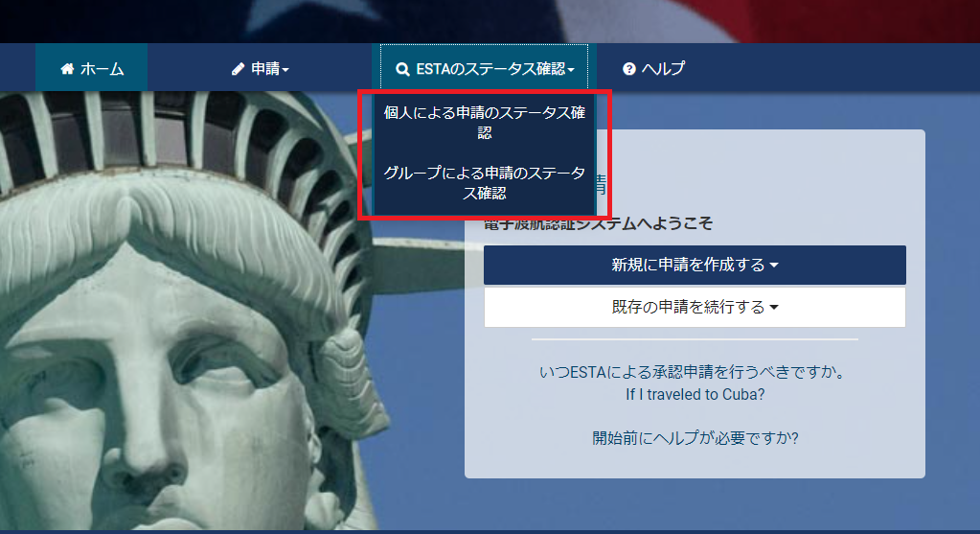Click the question mark icon beside ヘルプ
This screenshot has width=980, height=534.
(629, 69)
